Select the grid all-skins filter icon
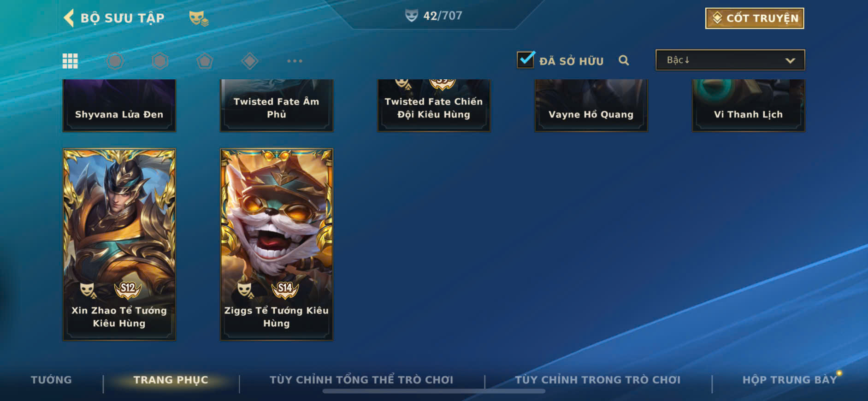868x401 pixels. (70, 61)
